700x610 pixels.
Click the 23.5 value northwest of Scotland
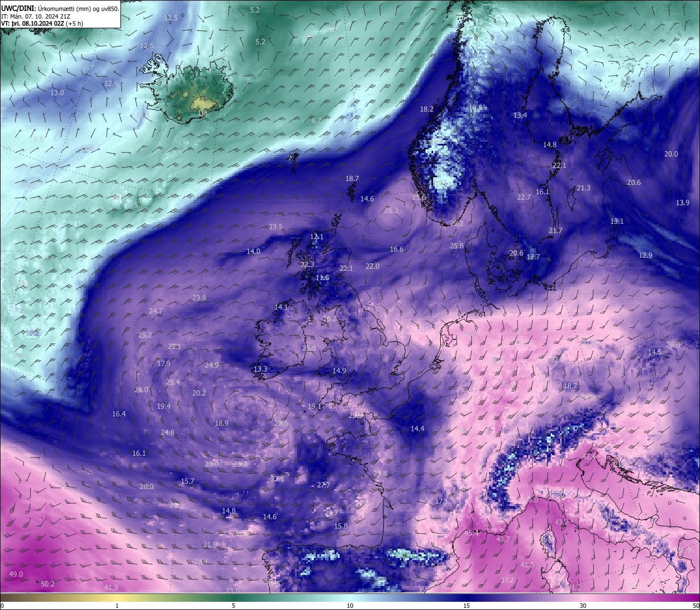click(276, 226)
